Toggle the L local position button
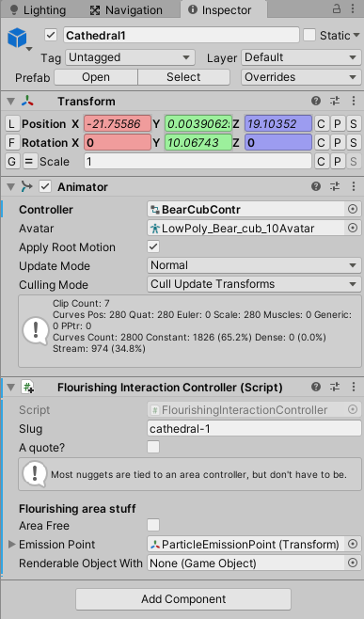364x619 pixels. [x=12, y=124]
